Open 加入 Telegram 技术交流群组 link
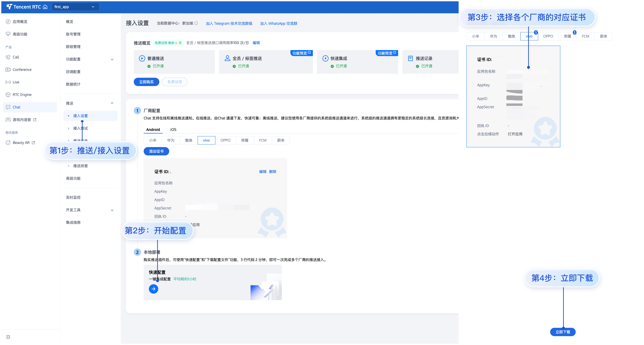644x345 pixels. [x=229, y=23]
